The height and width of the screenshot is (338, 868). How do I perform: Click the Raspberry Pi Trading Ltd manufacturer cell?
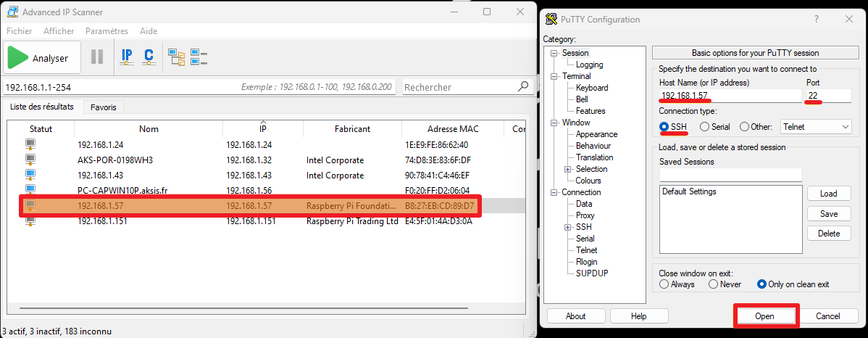[353, 221]
